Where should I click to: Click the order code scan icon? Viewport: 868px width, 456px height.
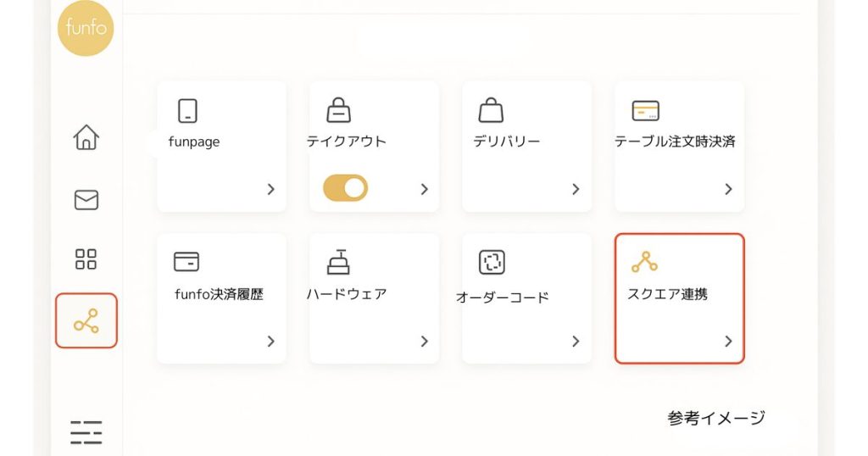click(492, 262)
